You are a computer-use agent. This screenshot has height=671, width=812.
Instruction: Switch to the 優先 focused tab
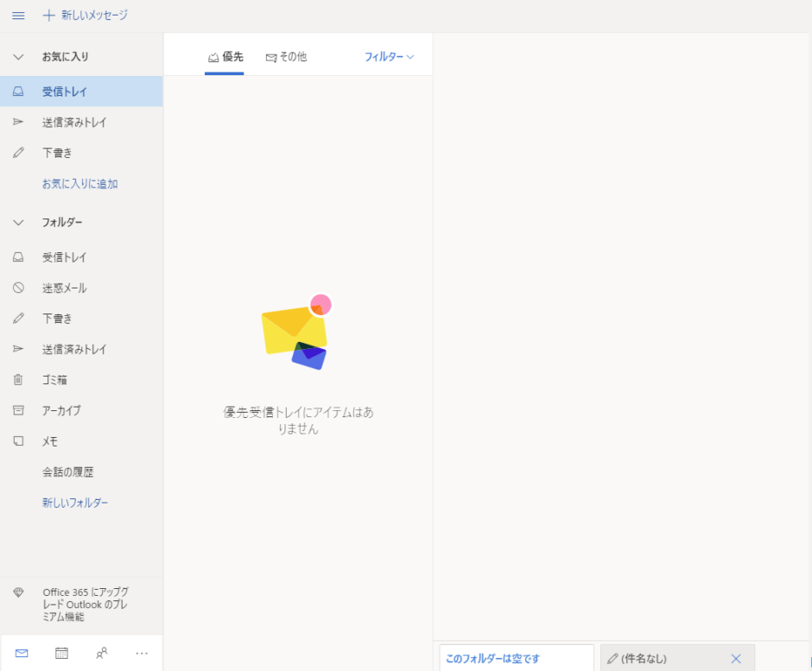[x=225, y=57]
